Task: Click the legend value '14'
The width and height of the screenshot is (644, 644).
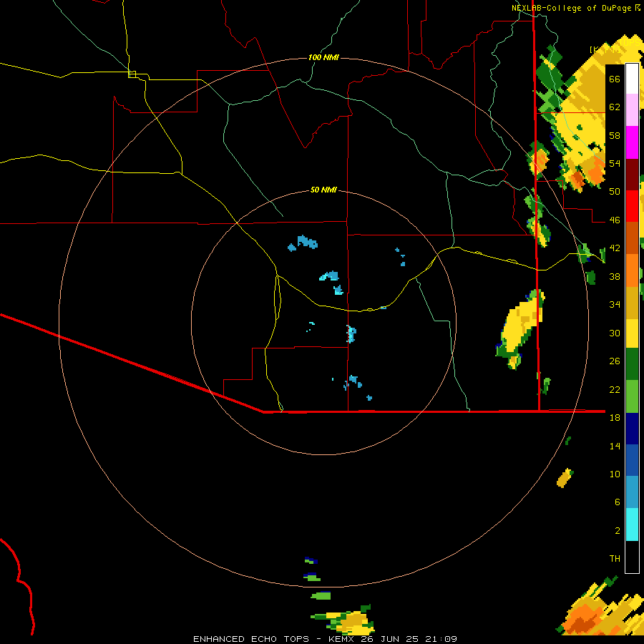Action: pos(615,446)
